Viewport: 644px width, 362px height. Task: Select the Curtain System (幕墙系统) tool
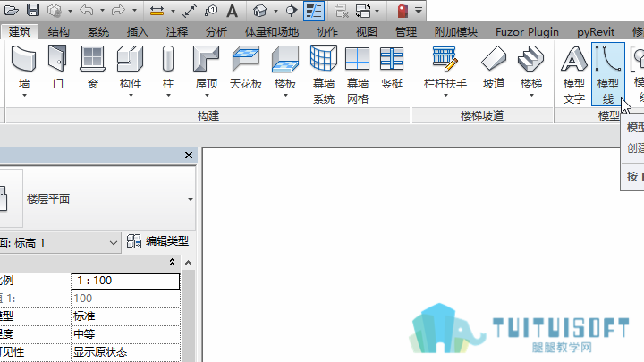(x=324, y=75)
